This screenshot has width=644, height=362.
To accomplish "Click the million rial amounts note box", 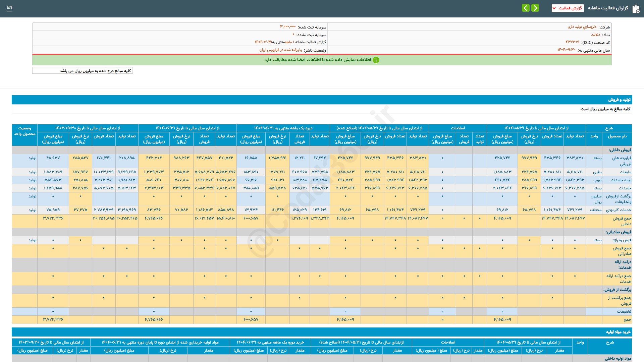I will (83, 71).
